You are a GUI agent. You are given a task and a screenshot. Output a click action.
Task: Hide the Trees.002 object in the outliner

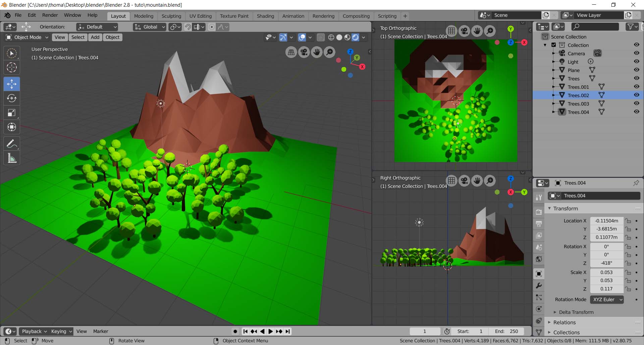click(636, 95)
